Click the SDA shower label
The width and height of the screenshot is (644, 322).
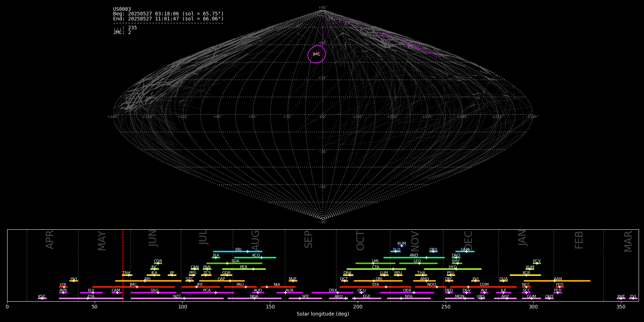(x=235, y=261)
